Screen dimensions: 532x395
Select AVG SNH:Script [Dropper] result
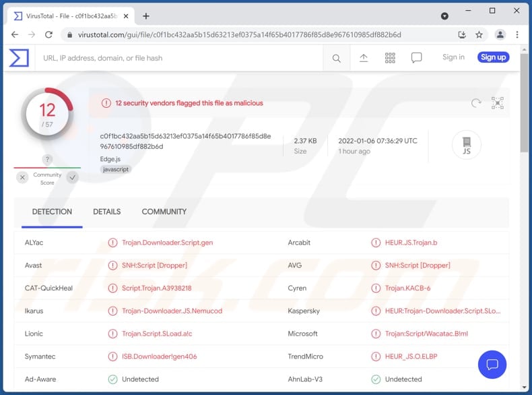[418, 266]
